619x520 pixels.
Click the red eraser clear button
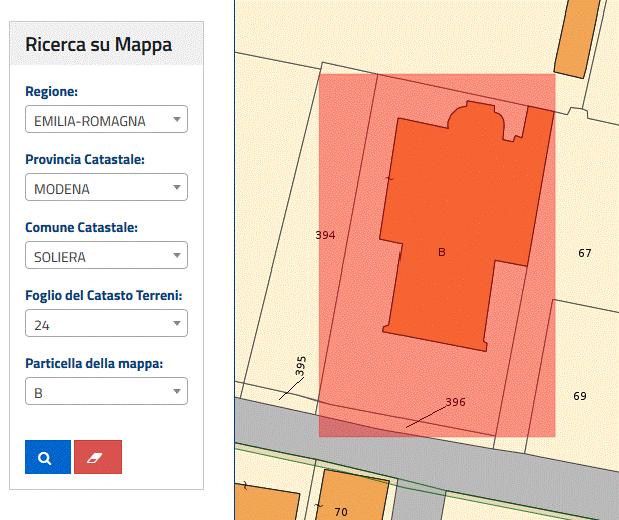(x=98, y=457)
